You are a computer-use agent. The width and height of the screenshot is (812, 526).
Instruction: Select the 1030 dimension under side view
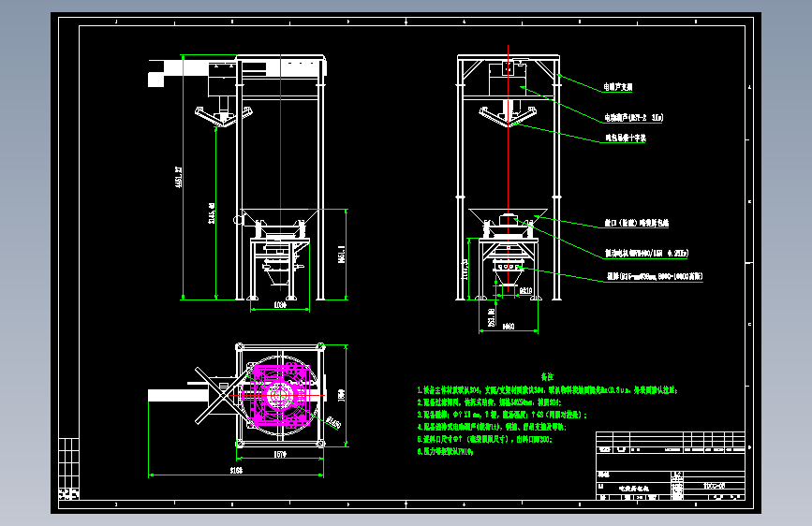(280, 305)
